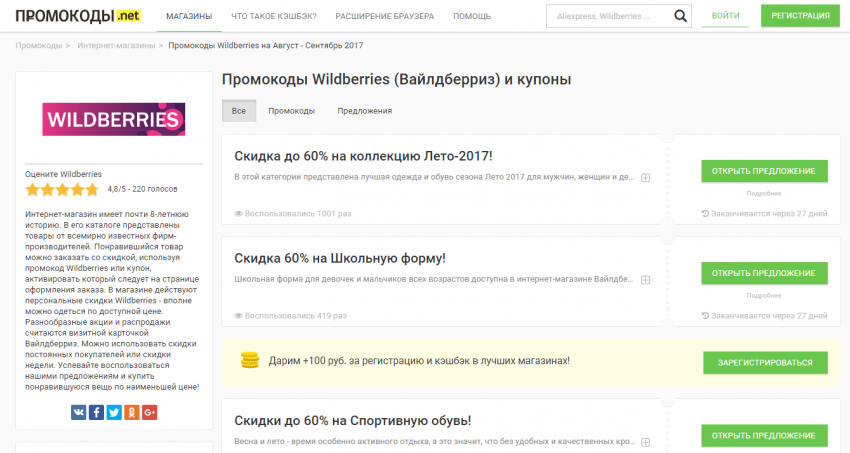Click Подробнее under Школьную форму offer
Image resolution: width=850 pixels, height=453 pixels.
[764, 296]
